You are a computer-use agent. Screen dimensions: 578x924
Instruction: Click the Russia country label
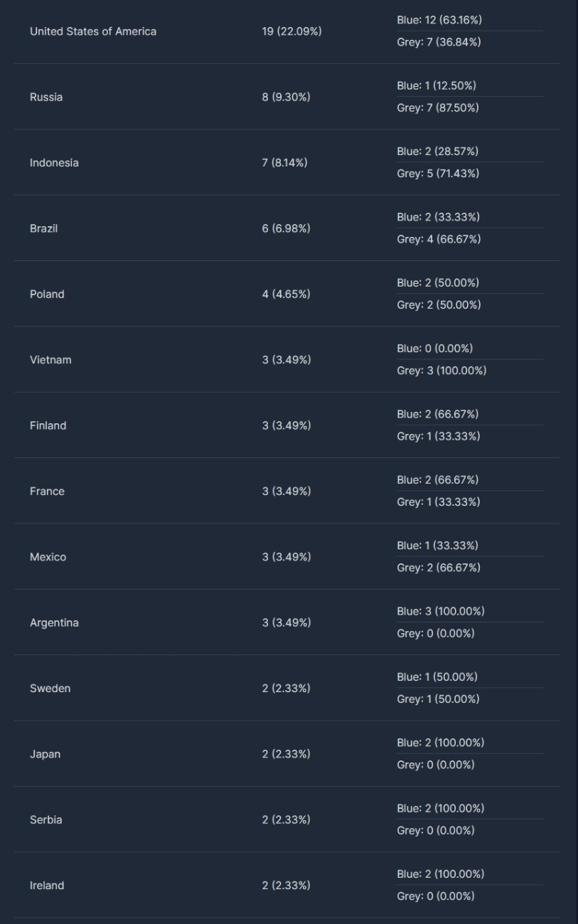pyautogui.click(x=46, y=97)
